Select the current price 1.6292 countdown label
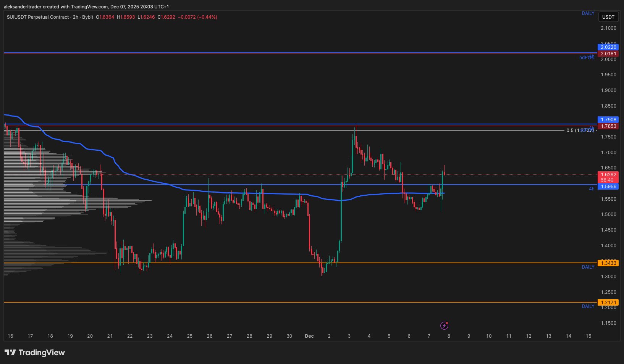 tap(607, 177)
